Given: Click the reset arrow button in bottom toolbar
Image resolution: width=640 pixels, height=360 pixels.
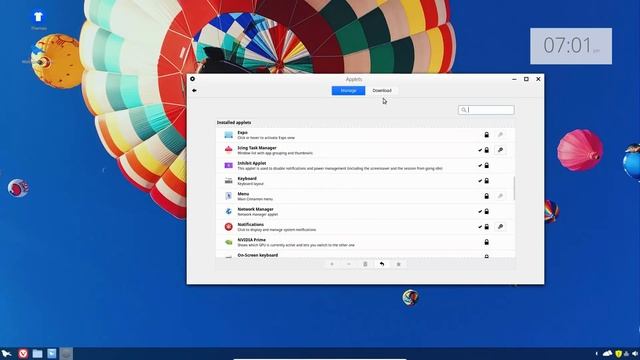Looking at the screenshot, I should 382,264.
